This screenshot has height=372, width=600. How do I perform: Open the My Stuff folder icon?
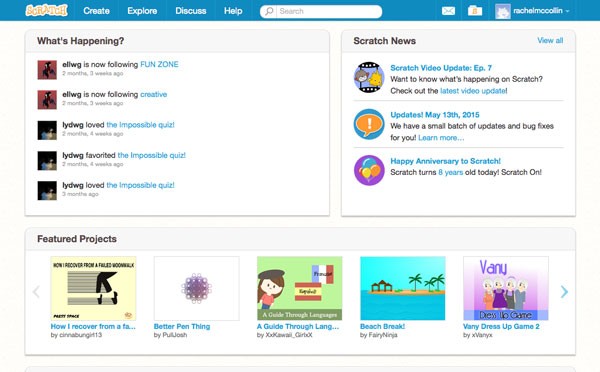click(475, 11)
